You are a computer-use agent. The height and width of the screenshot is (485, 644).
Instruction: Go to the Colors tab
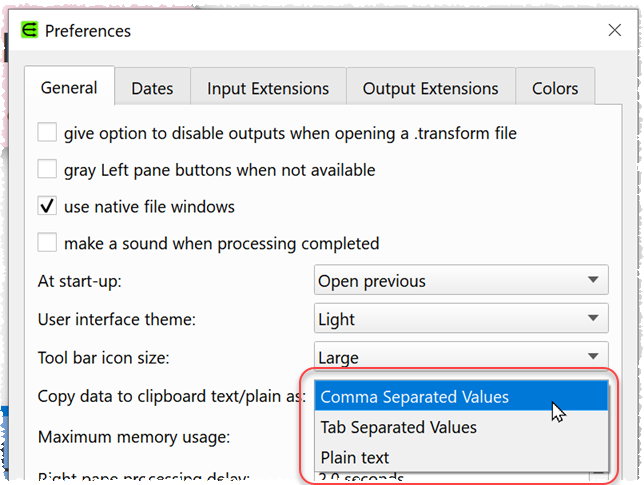point(555,88)
